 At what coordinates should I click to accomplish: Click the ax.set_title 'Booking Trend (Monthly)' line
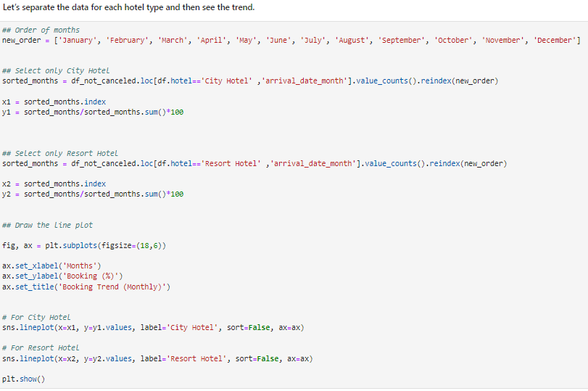pyautogui.click(x=86, y=287)
